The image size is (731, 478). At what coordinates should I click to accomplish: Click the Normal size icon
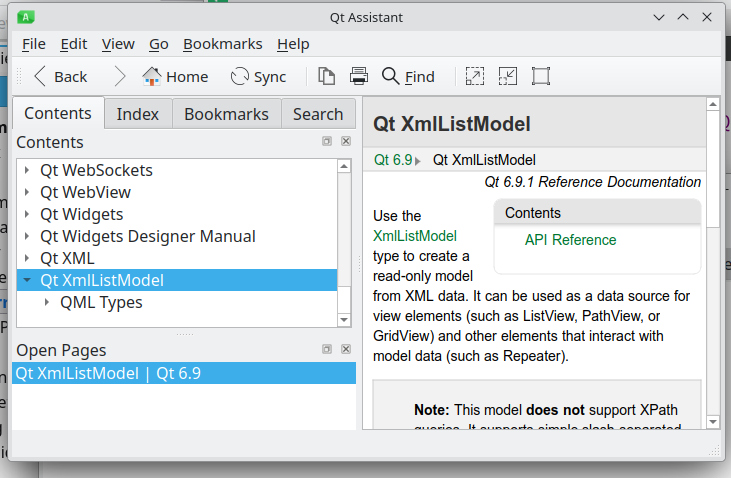pos(541,76)
